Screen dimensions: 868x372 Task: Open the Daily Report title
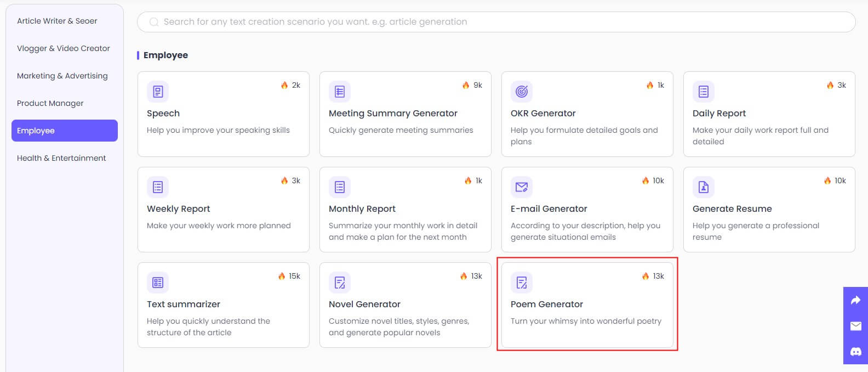point(719,114)
